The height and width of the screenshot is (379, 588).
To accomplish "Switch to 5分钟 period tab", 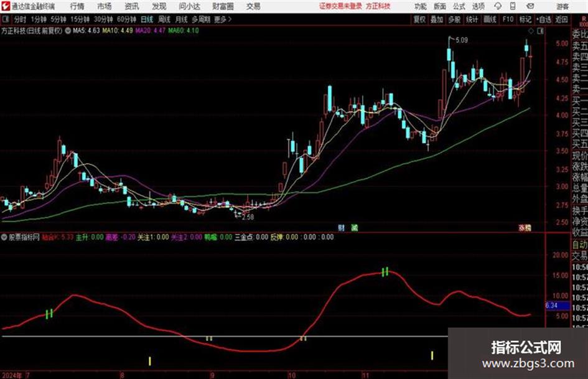I will tap(58, 19).
